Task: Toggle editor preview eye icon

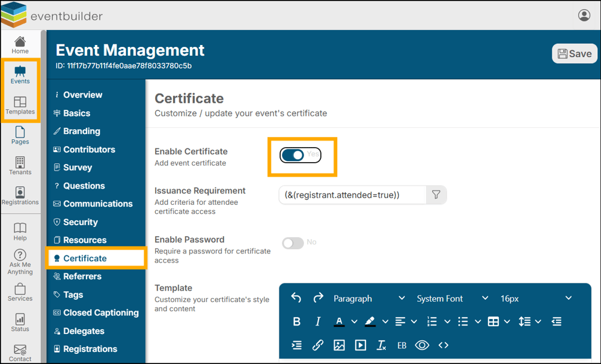Action: coord(423,345)
